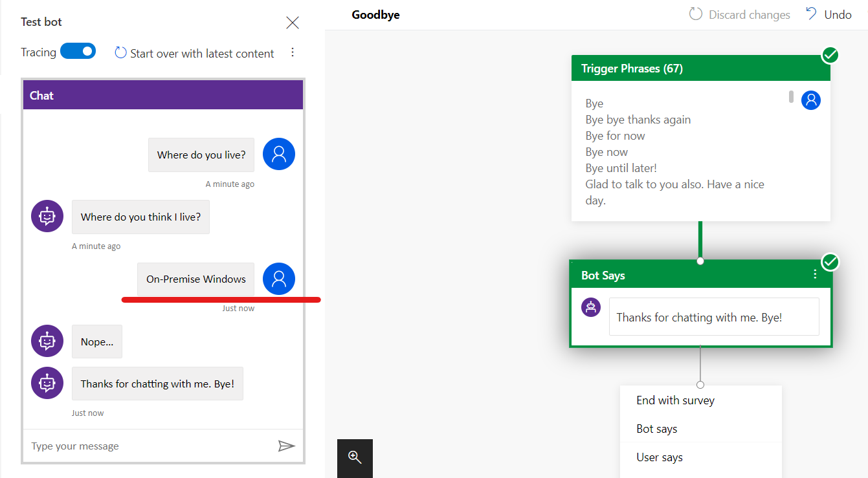Click the Undo arrow icon

811,14
